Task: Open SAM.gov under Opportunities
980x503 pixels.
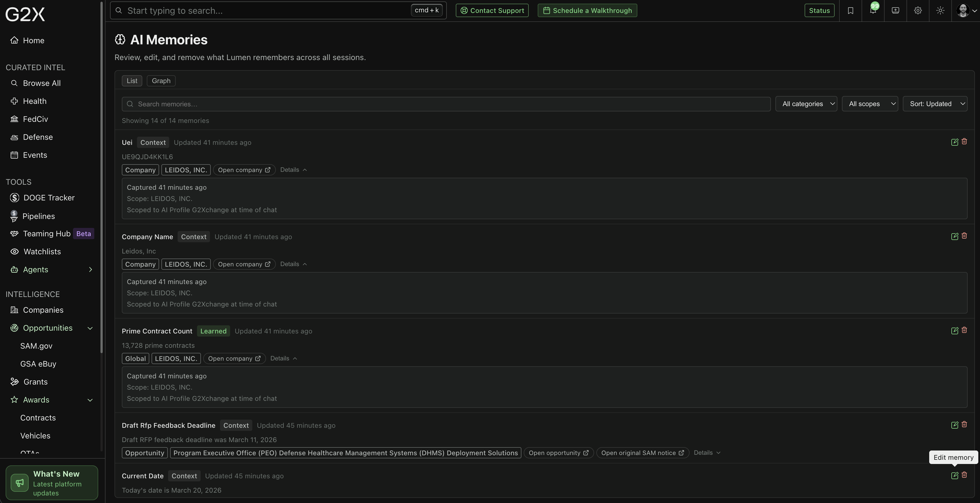Action: pyautogui.click(x=36, y=346)
